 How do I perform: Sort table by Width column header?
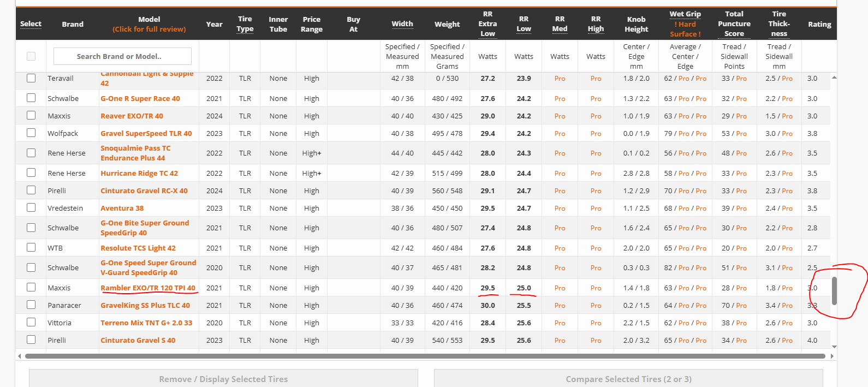pos(402,24)
